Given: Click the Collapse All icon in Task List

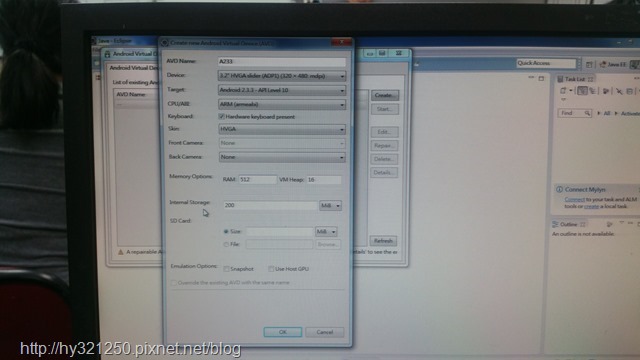Looking at the screenshot, I should 630,91.
